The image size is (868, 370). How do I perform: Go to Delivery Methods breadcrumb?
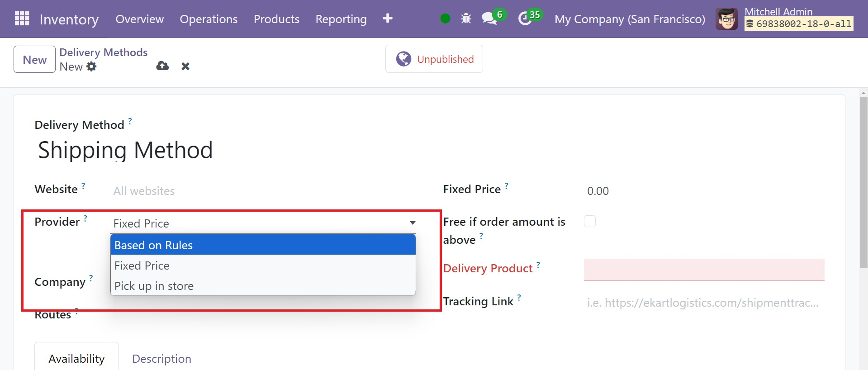pos(104,52)
